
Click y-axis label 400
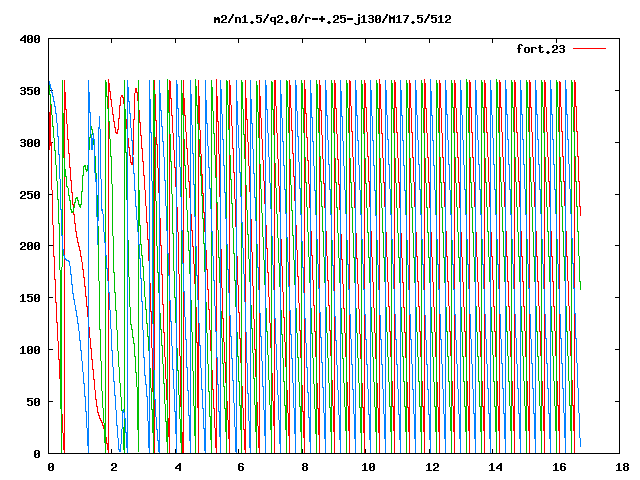[30, 39]
